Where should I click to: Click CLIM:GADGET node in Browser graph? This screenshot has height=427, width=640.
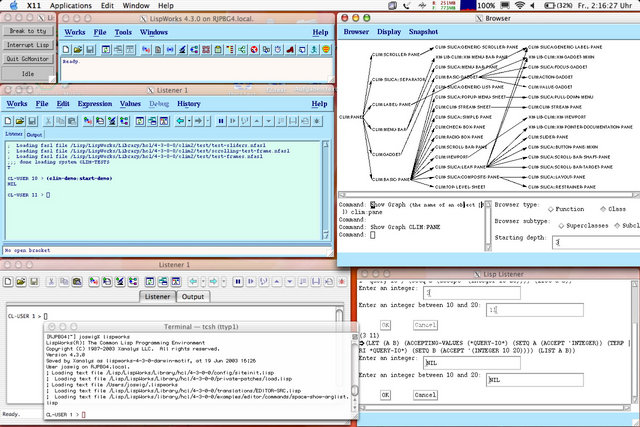[386, 154]
